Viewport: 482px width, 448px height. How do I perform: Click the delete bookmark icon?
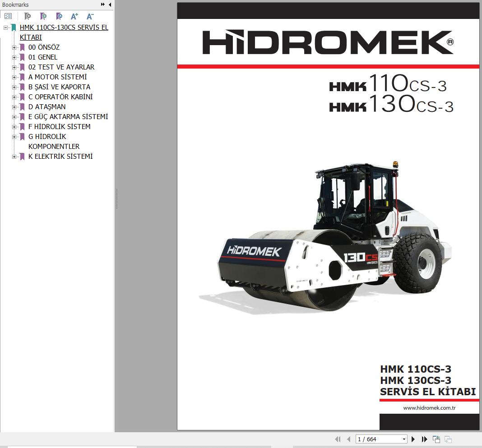point(27,16)
